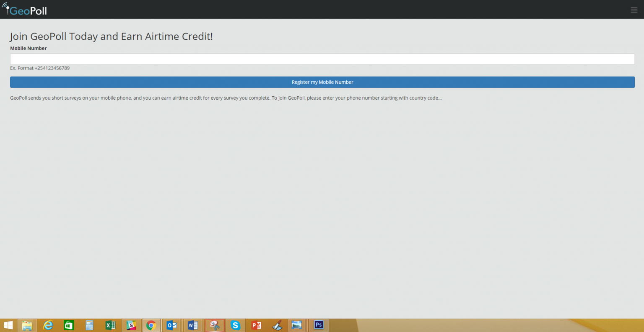Click the Mobile Number input field
644x332 pixels.
322,59
